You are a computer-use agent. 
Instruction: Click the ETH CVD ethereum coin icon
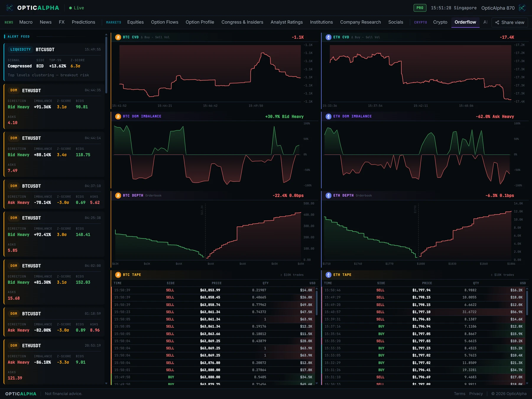point(328,37)
